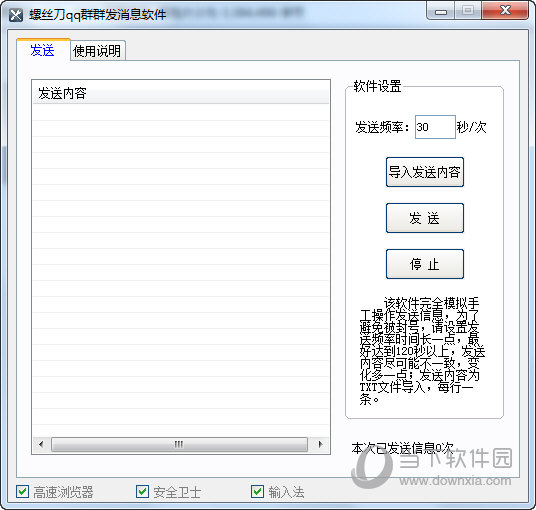536x510 pixels.
Task: Click the horizontal scrollbar thumb
Action: point(179,444)
